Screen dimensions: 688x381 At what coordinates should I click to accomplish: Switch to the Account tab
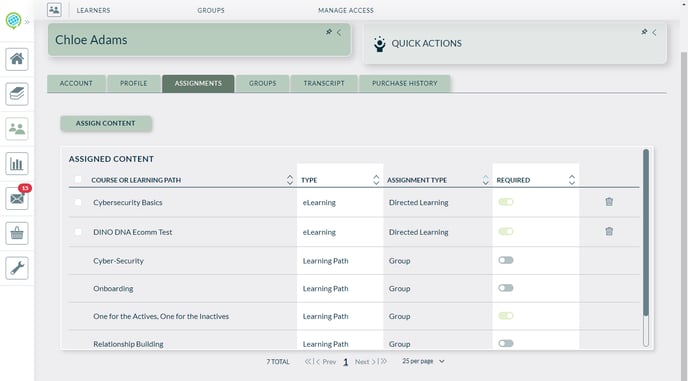tap(76, 83)
